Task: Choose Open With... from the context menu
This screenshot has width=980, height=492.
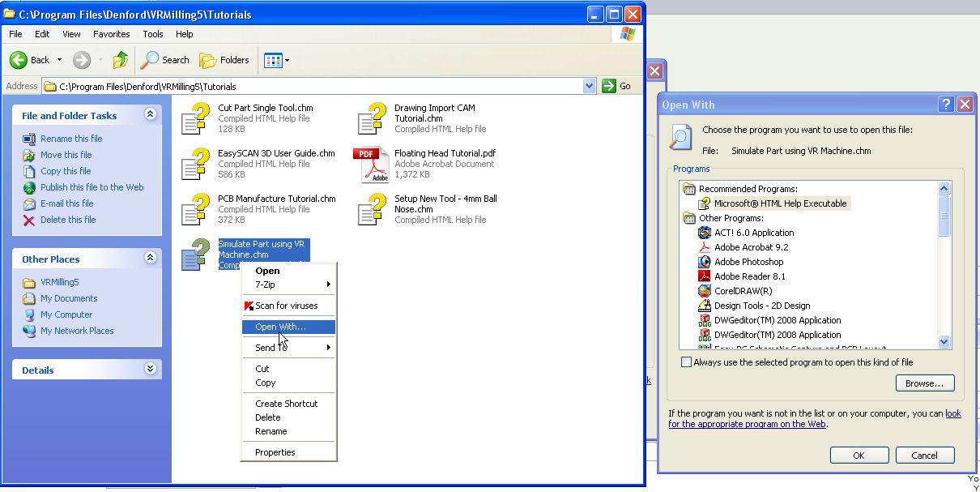Action: coord(280,327)
